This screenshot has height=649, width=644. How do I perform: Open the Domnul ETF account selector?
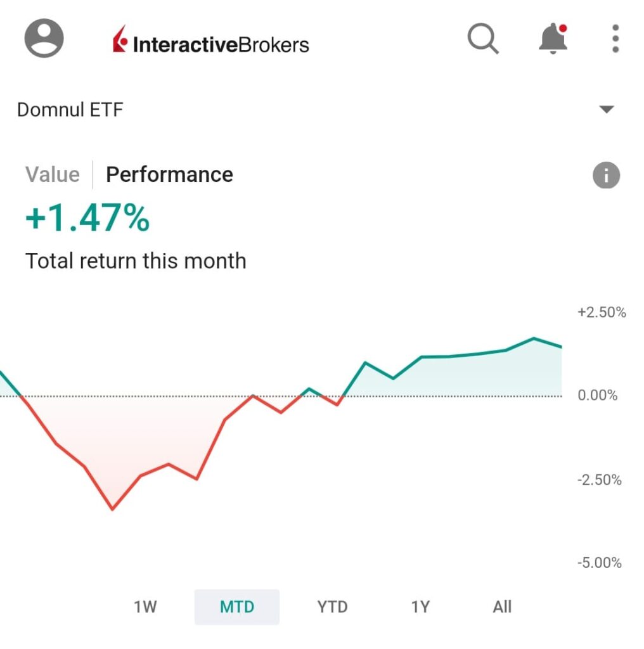[x=70, y=110]
